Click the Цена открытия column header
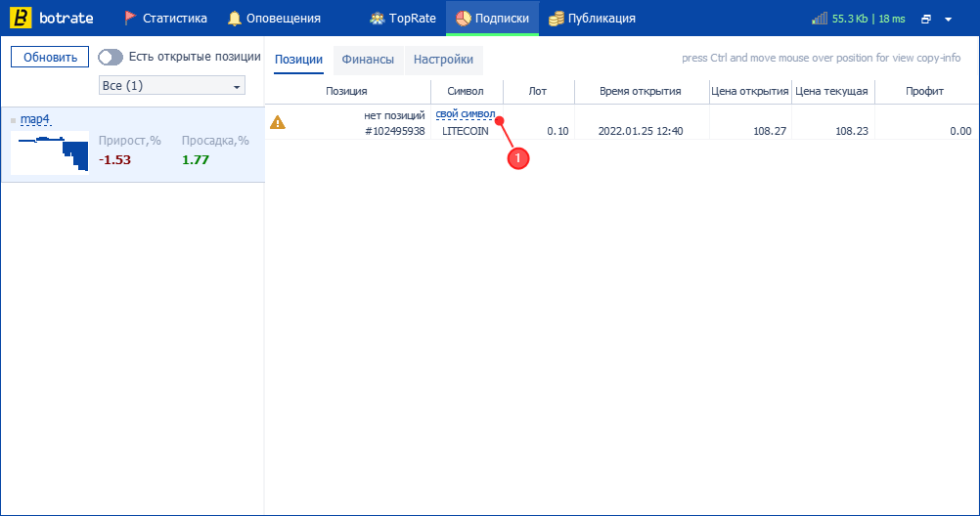Viewport: 980px width, 516px height. coord(750,91)
